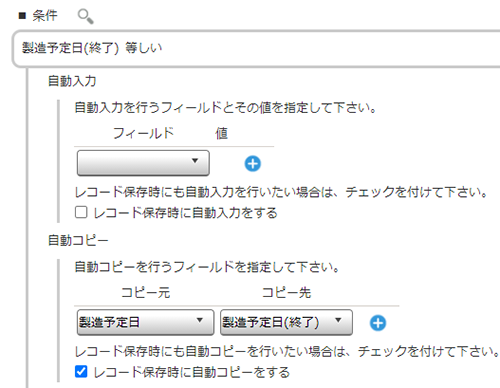This screenshot has height=388, width=500.
Task: Open the コピー先 dropdown showing 製造予定日(終了)
Action: (286, 322)
